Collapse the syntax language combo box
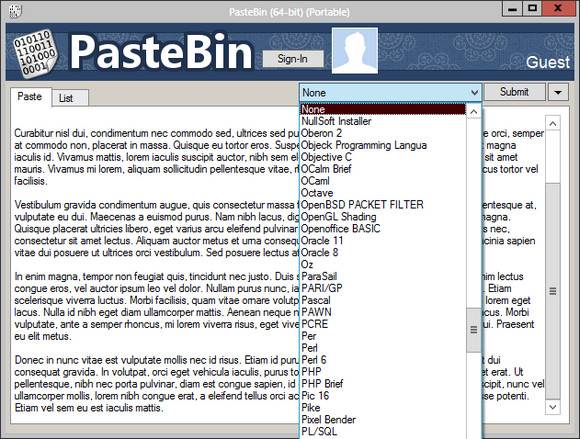Image resolution: width=580 pixels, height=439 pixels. (x=474, y=92)
